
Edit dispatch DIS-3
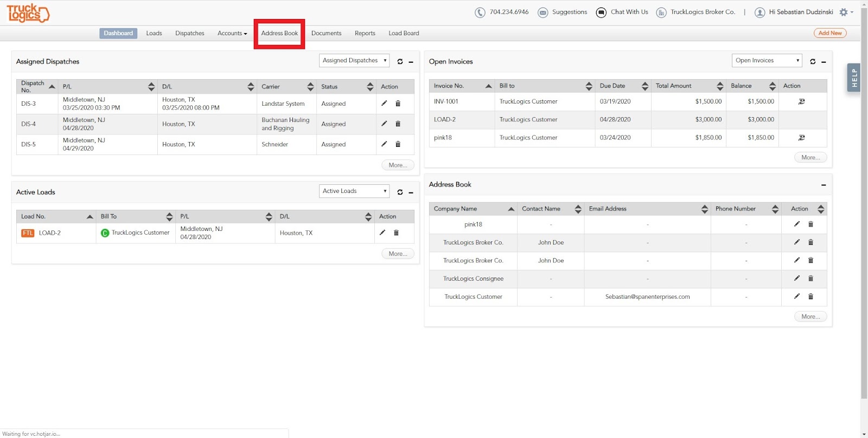point(384,103)
